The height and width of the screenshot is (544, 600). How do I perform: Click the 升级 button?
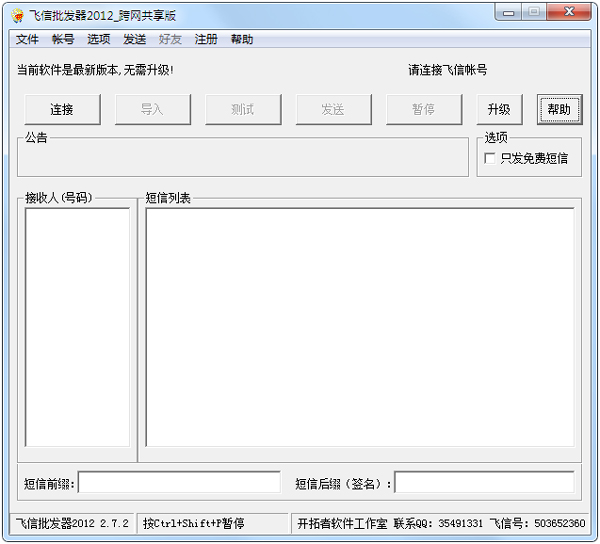point(499,109)
